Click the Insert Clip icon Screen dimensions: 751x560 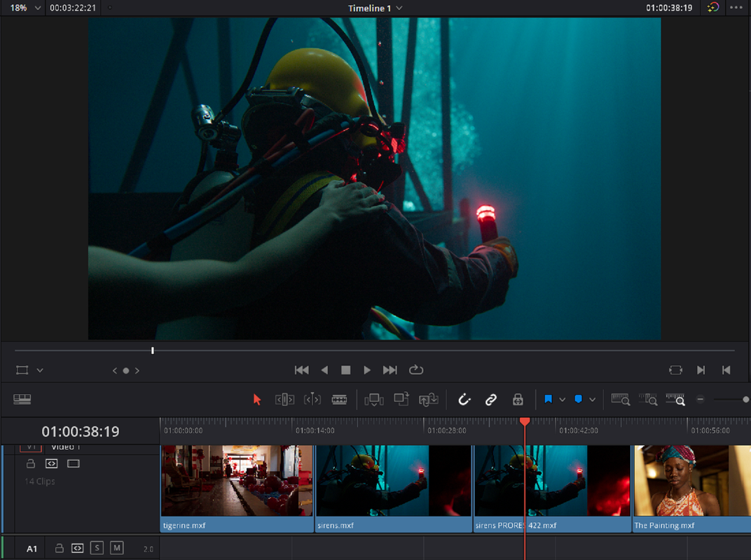374,400
